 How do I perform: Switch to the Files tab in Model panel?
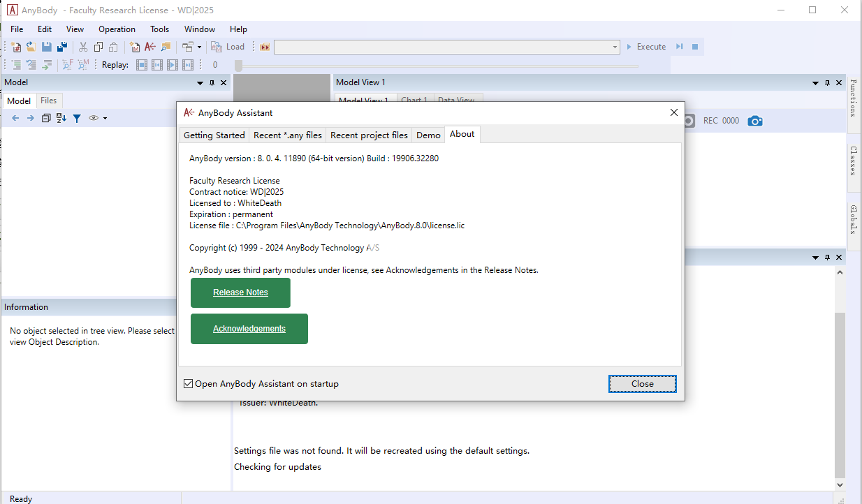pos(48,101)
